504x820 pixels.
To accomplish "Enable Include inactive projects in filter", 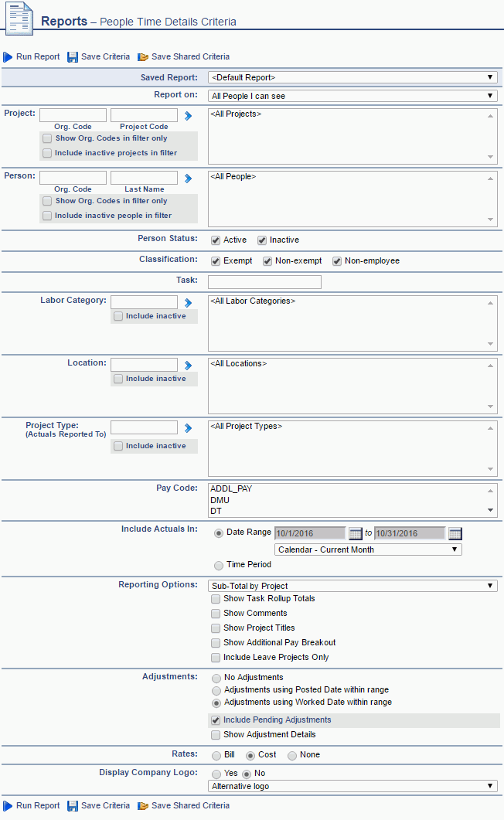I will (47, 153).
